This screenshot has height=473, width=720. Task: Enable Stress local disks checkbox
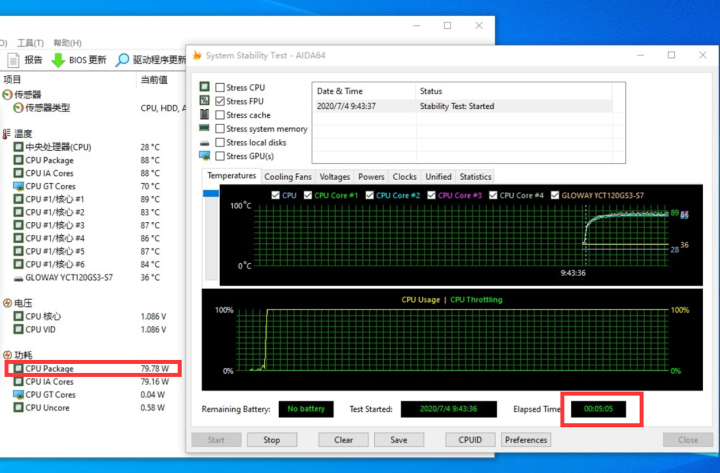tap(220, 142)
